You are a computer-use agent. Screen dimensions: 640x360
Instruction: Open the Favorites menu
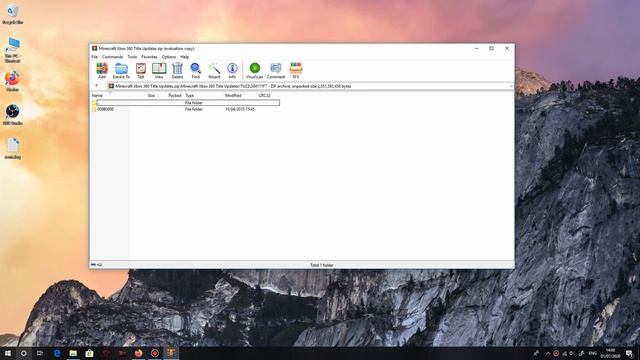coord(149,57)
